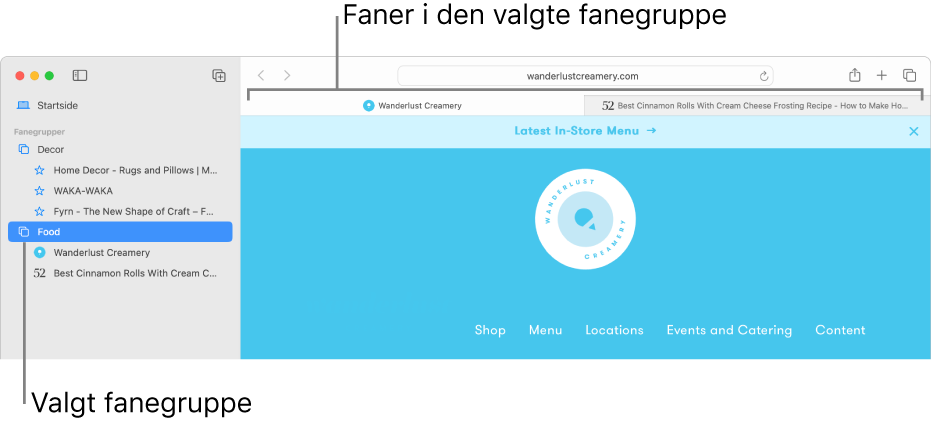Click the Wanderlust Creamery favicon in sidebar
This screenshot has width=931, height=426.
39,253
